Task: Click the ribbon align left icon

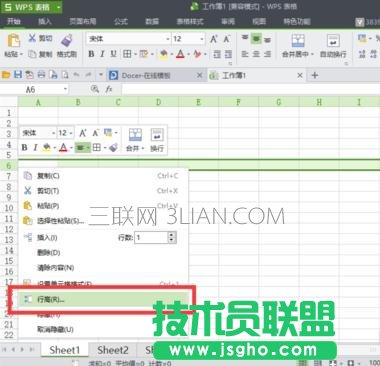Action: 245,54
